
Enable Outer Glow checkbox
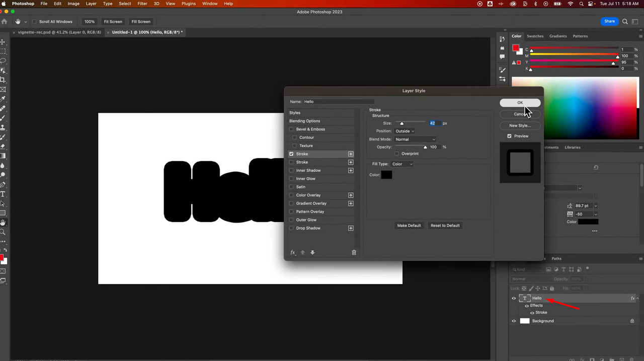click(x=291, y=220)
